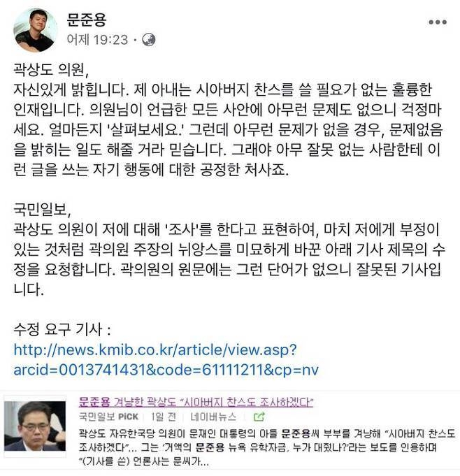
Task: Click the PiCK badge next to 국민일보
Action: [128, 417]
